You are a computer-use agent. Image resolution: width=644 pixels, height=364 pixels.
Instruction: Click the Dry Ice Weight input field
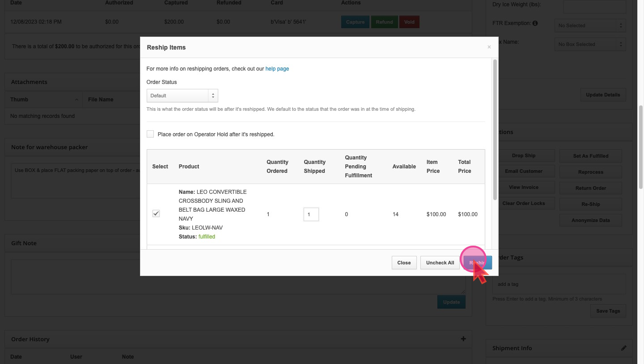pyautogui.click(x=594, y=6)
